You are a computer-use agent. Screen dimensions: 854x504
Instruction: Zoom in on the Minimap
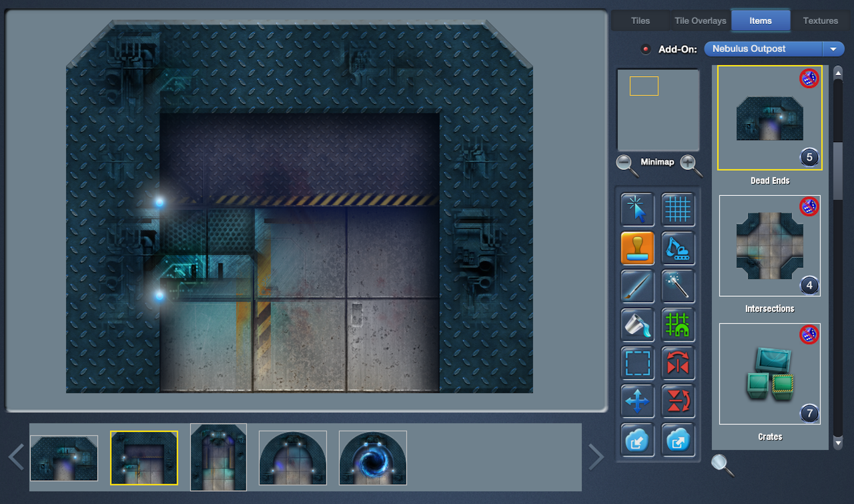[690, 165]
